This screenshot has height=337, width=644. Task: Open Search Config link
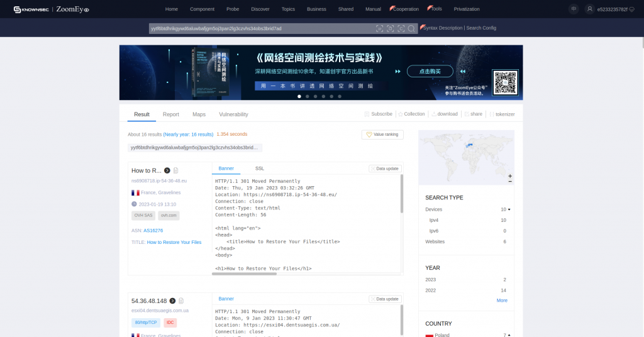[481, 28]
